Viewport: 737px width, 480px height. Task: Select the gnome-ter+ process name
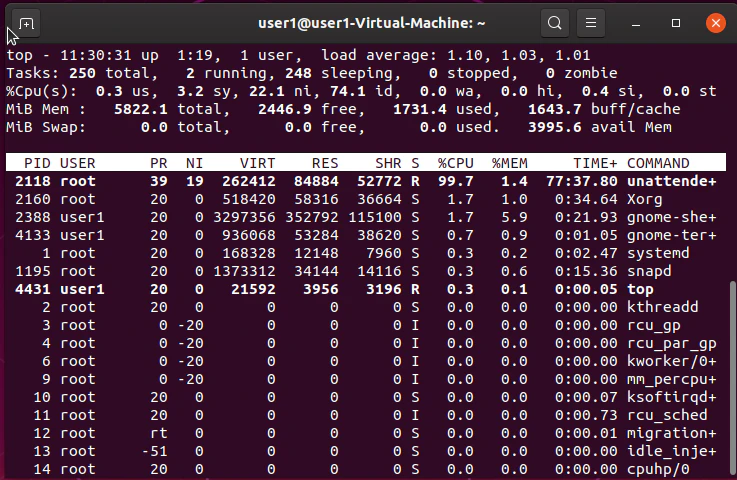[x=672, y=235]
